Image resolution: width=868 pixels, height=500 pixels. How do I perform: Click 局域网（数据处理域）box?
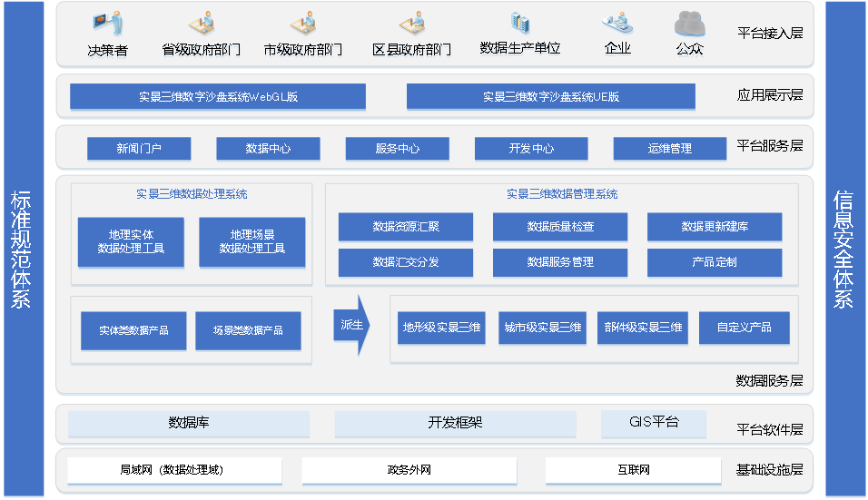(x=174, y=470)
